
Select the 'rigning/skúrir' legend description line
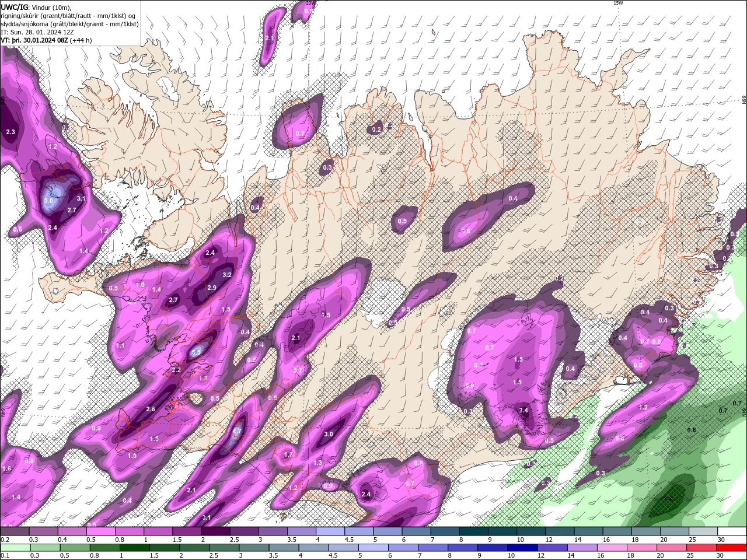69,16
